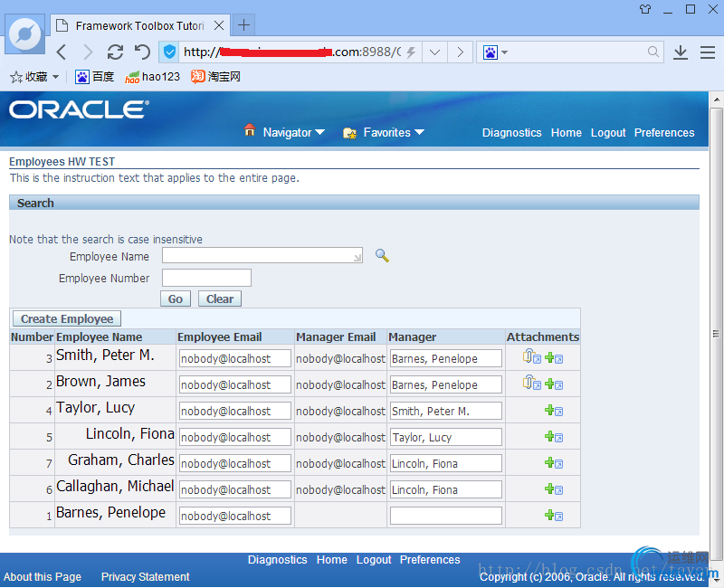Viewport: 724px width, 588px height.
Task: Click Diagnostics in the footer
Action: click(x=277, y=560)
